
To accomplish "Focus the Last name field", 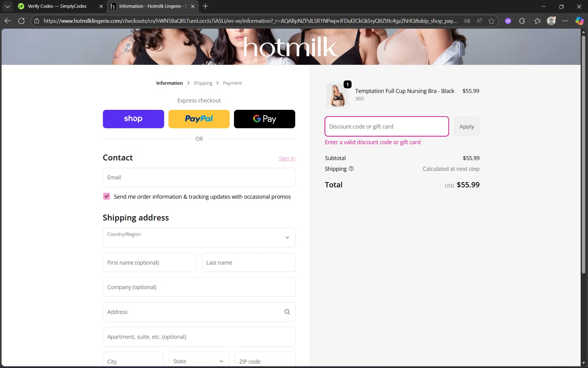I will [x=249, y=262].
